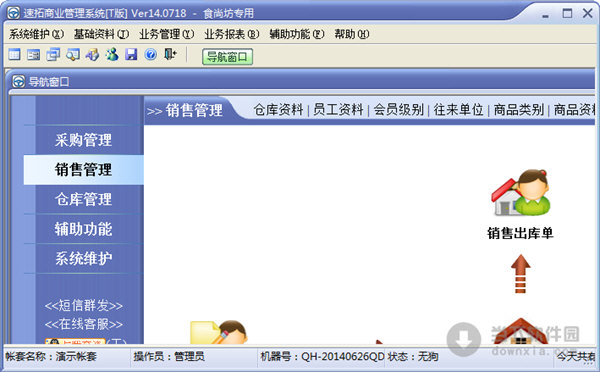
Task: Click the 销售出库单 person-and-house icon
Action: pyautogui.click(x=521, y=193)
